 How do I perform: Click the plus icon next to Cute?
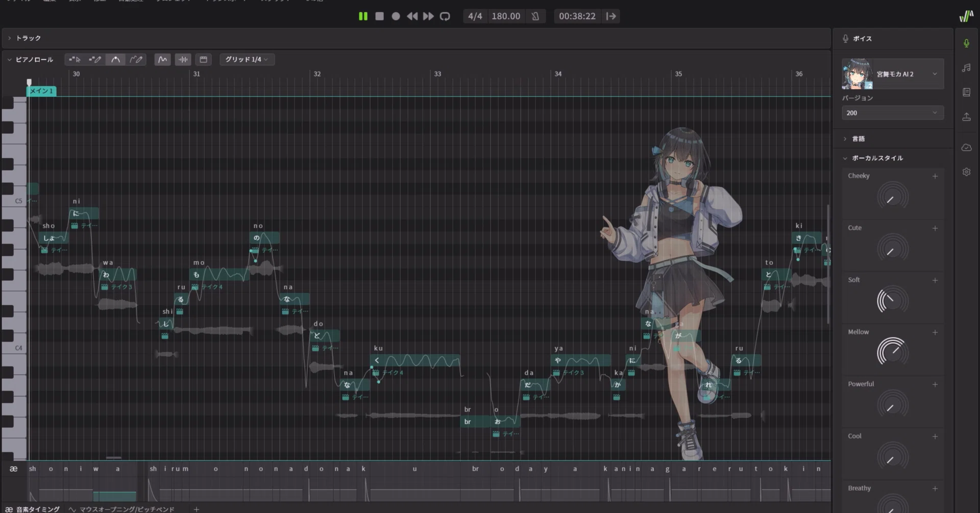point(935,228)
